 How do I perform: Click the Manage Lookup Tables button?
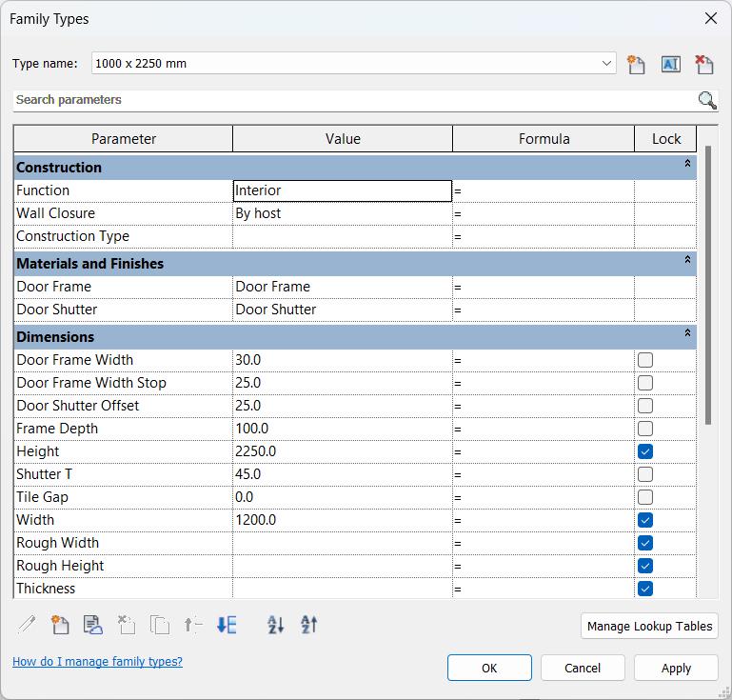click(x=649, y=626)
